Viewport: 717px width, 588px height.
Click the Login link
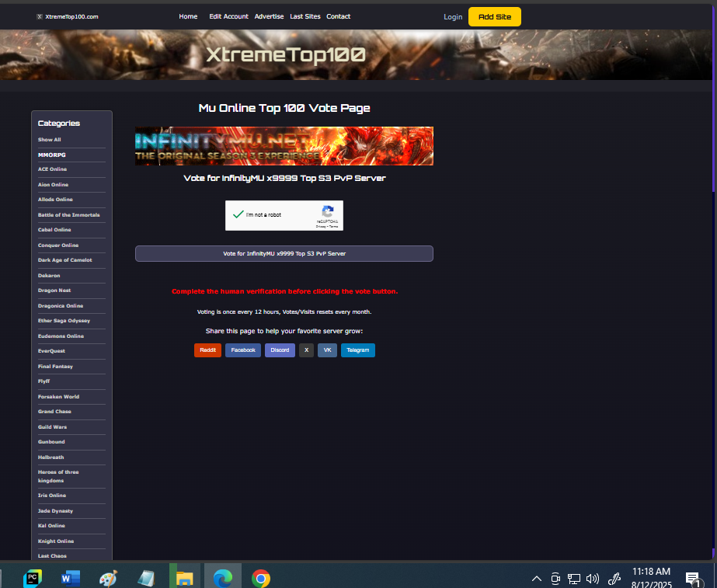(453, 17)
